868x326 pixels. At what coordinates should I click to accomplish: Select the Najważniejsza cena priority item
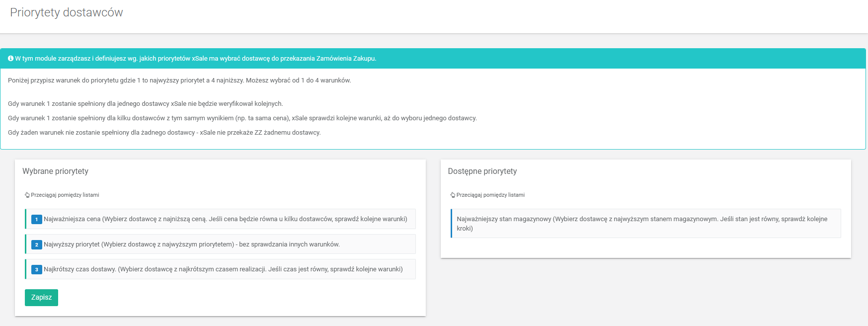click(x=225, y=219)
